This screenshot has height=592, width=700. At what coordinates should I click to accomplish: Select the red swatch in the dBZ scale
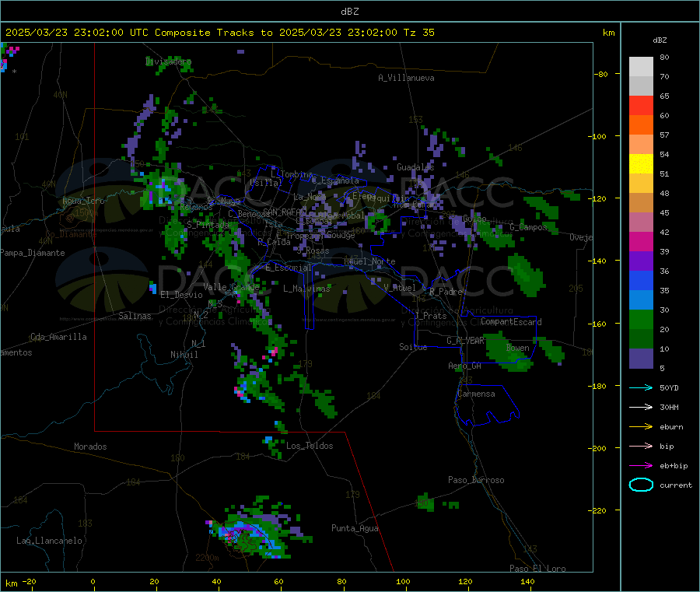[x=641, y=105]
